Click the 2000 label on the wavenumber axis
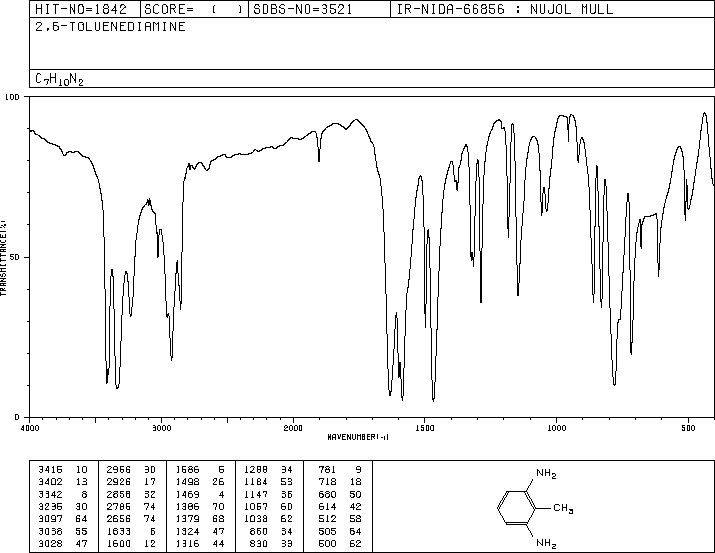This screenshot has width=715, height=553. 293,428
